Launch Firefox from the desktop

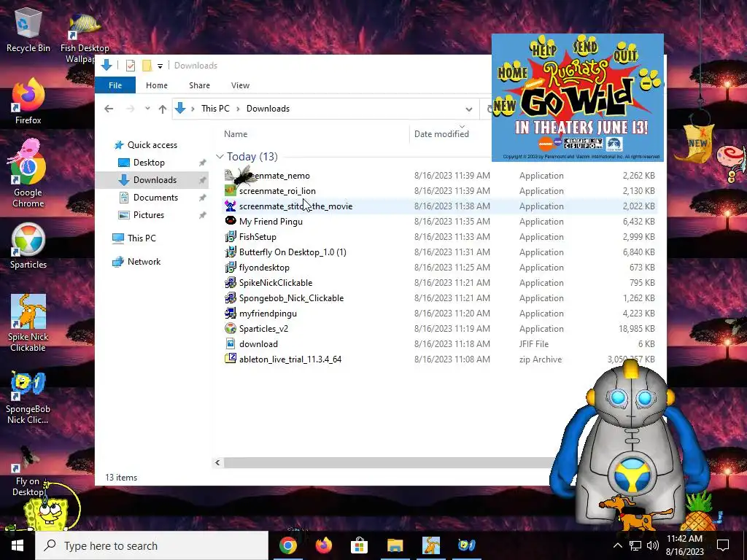click(x=28, y=101)
